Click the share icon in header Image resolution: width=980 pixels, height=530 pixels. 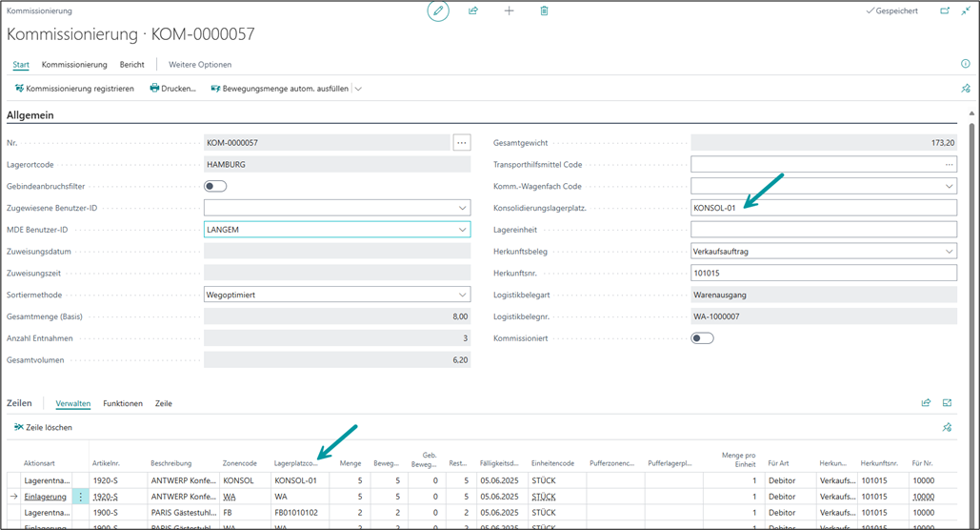click(x=473, y=10)
